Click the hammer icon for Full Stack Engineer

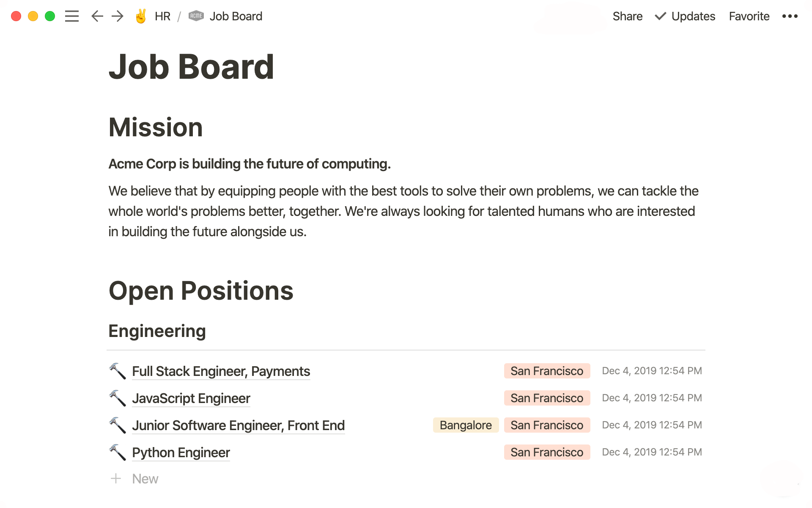(x=116, y=370)
